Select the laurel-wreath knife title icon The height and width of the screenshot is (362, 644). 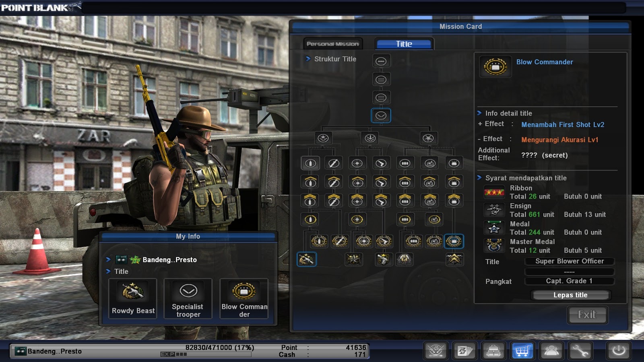point(340,241)
